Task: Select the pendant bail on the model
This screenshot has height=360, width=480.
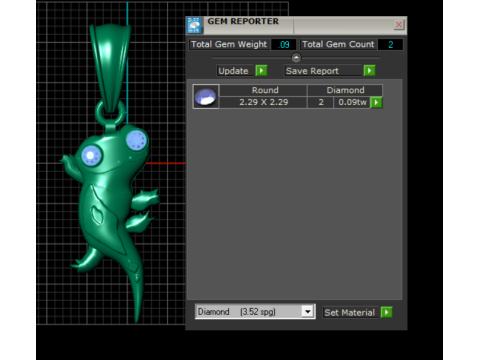Action: click(110, 68)
